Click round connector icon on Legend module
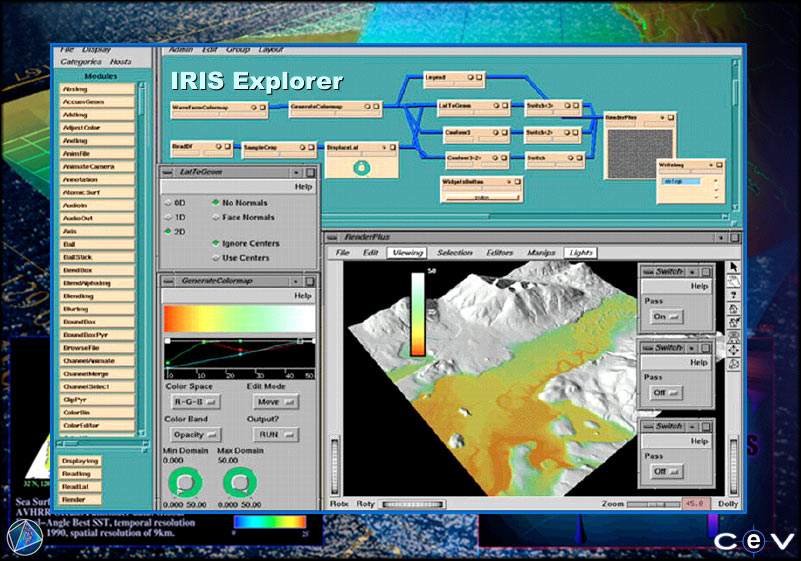This screenshot has width=801, height=561. coord(470,77)
